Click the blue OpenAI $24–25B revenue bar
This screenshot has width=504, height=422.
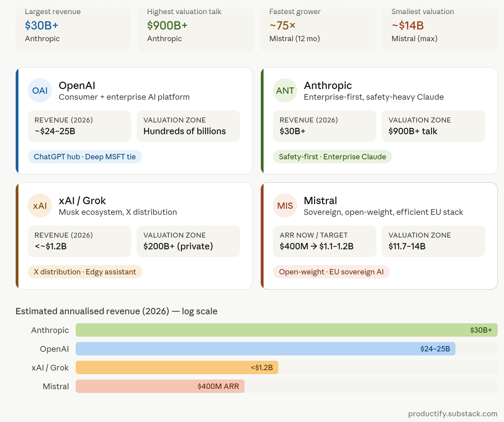point(266,349)
